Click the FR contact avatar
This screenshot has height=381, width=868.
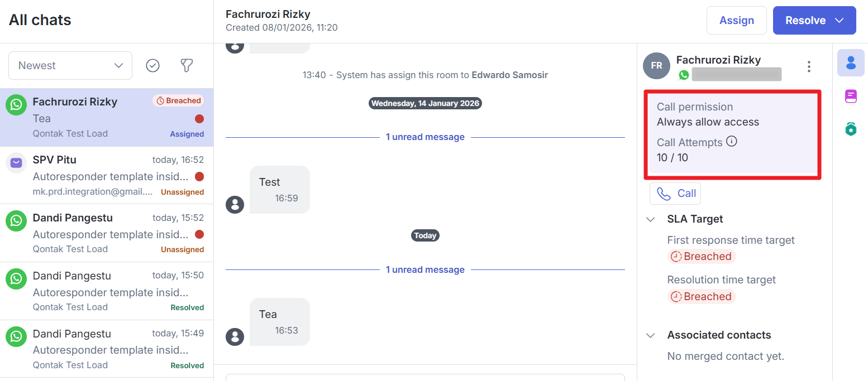[x=656, y=66]
